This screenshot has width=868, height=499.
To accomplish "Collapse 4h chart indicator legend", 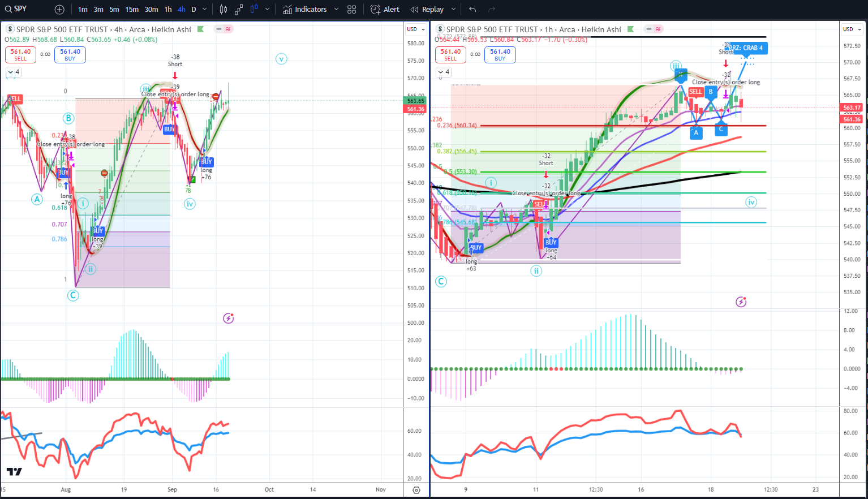I will point(14,72).
